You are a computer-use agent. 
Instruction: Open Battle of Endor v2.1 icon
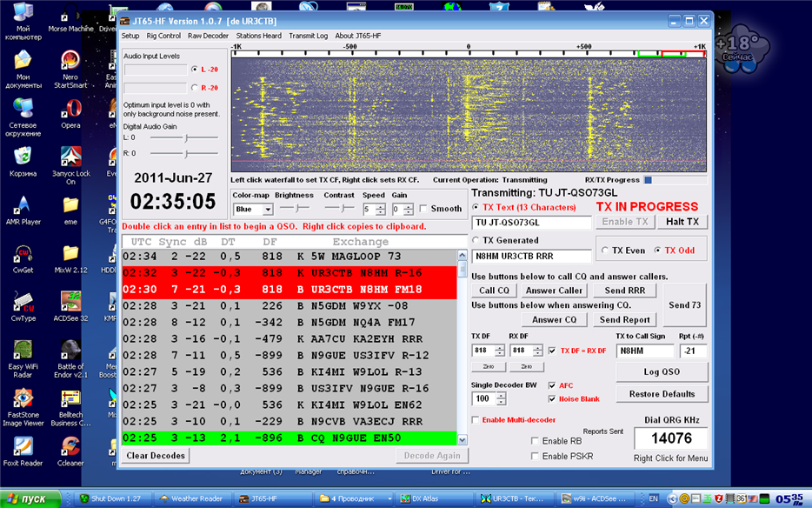coord(70,358)
